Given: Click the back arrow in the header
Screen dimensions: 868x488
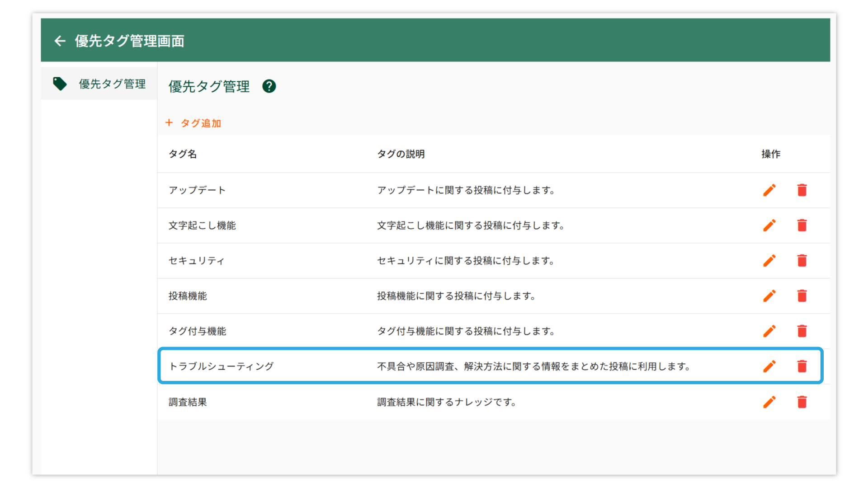Looking at the screenshot, I should 60,41.
